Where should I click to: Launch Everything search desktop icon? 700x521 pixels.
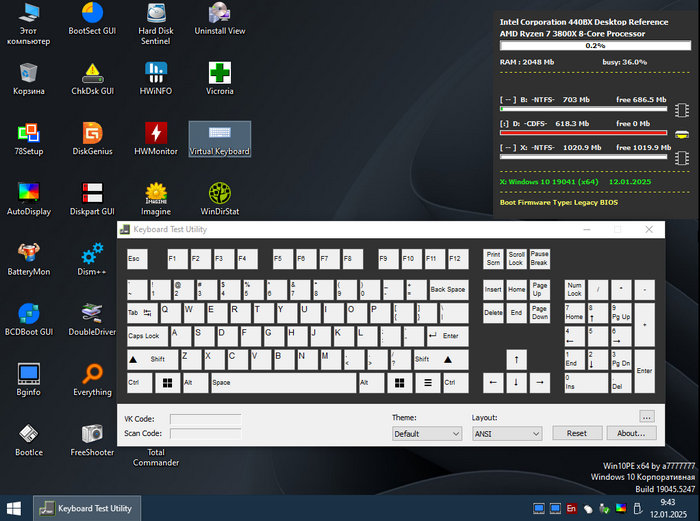point(92,380)
